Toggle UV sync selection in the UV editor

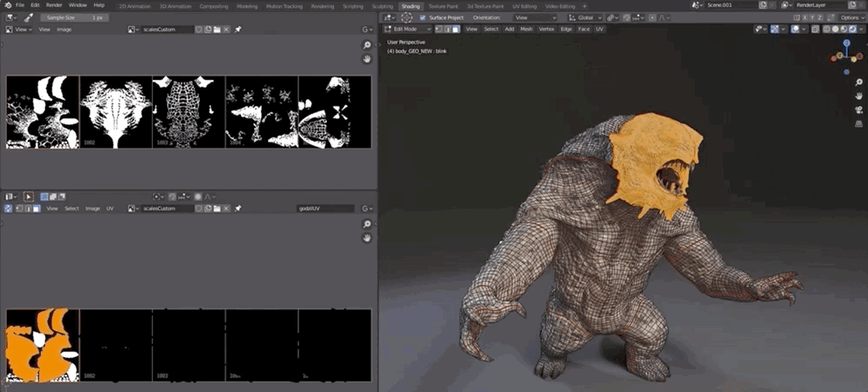[10, 209]
